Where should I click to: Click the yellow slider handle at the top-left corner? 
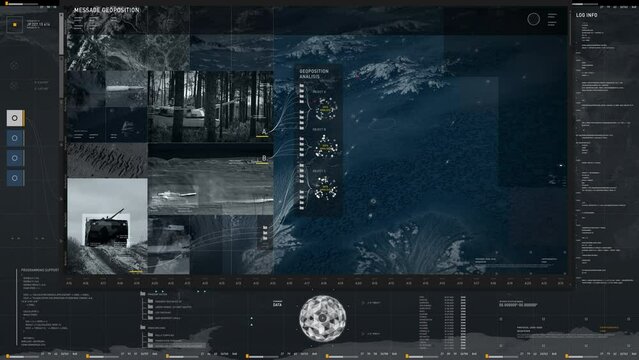tap(7, 3)
